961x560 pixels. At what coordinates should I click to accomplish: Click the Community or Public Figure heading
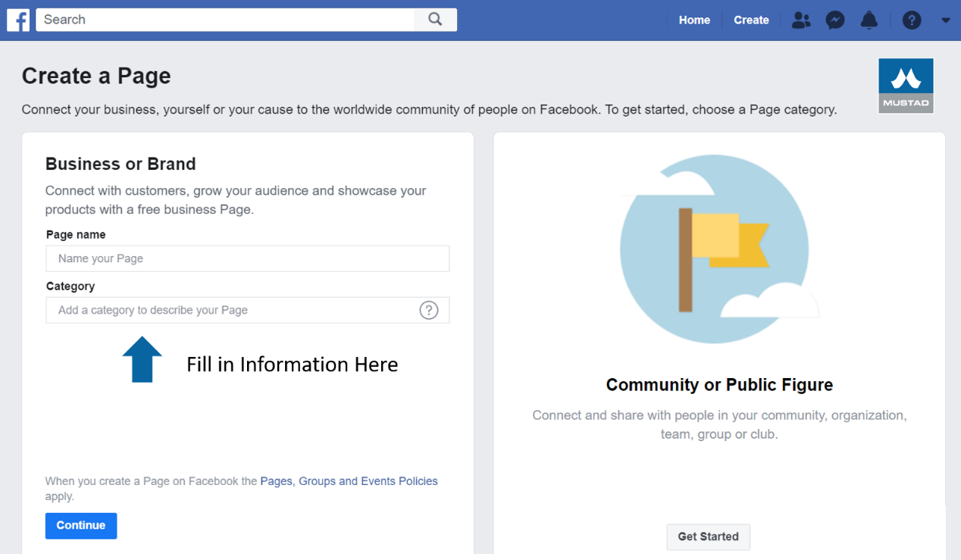pyautogui.click(x=719, y=385)
